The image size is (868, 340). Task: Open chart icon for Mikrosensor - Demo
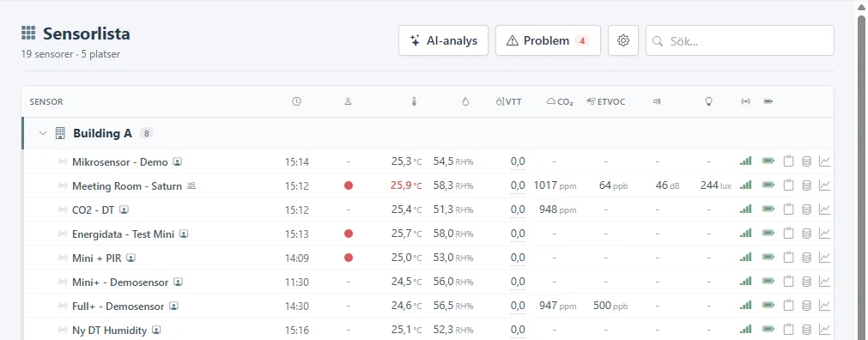tap(825, 161)
